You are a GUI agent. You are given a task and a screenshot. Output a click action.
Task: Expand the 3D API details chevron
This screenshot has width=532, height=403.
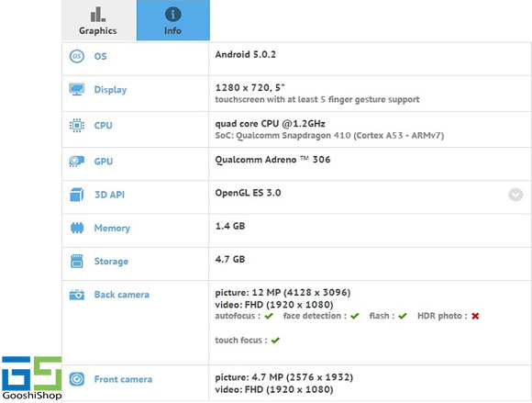click(x=515, y=195)
